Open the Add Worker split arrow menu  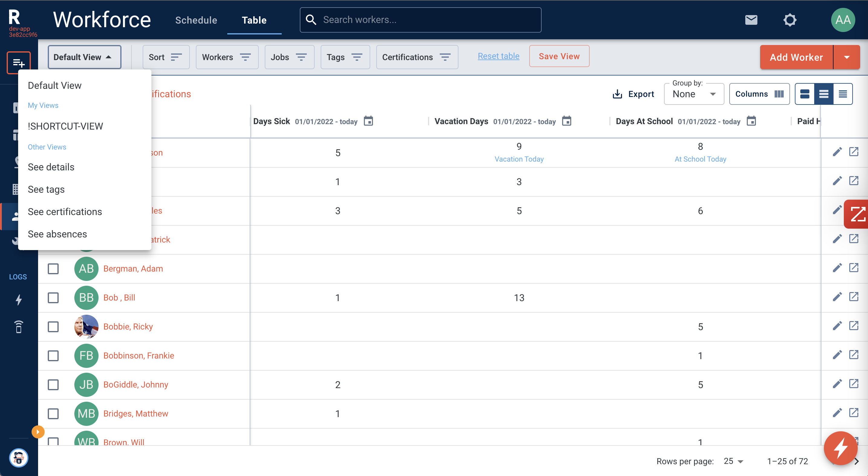point(847,57)
